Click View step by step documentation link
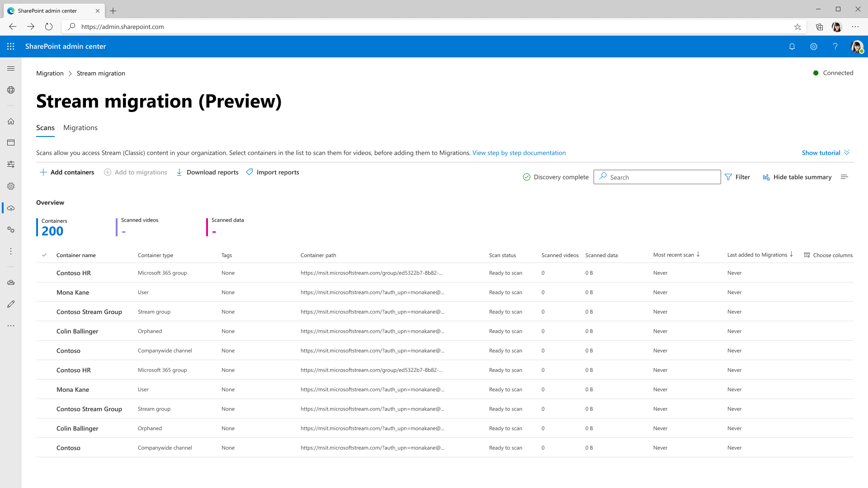Screen dimensions: 868x488 (x=519, y=153)
